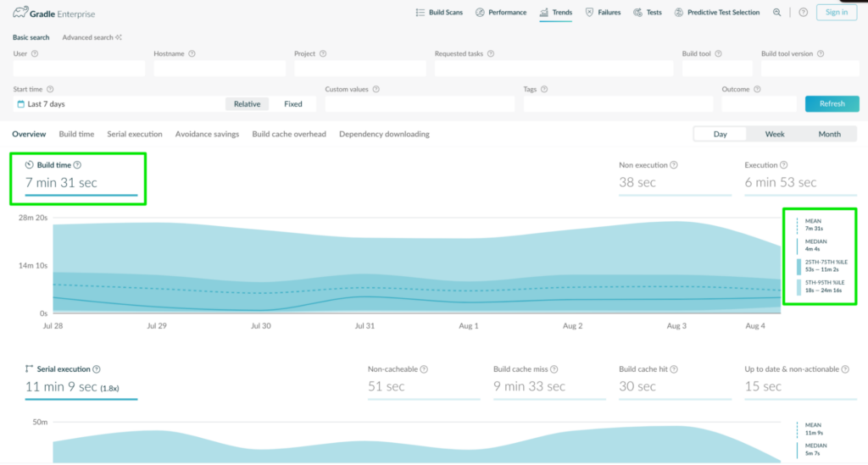Click help icon next to Build cache miss
Viewport: 868px width, 465px height.
(x=554, y=368)
